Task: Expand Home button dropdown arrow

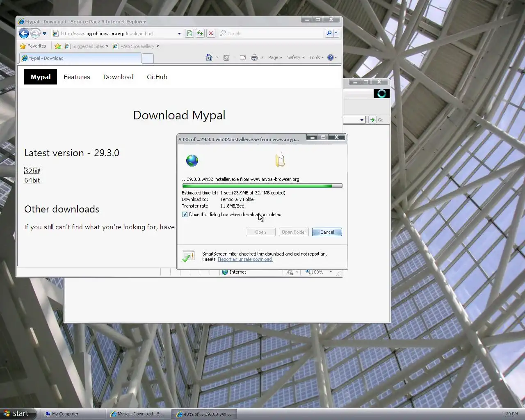Action: 217,58
